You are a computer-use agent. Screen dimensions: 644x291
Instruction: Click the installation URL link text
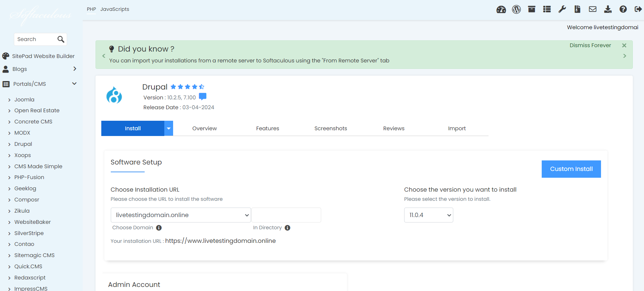[x=221, y=241]
